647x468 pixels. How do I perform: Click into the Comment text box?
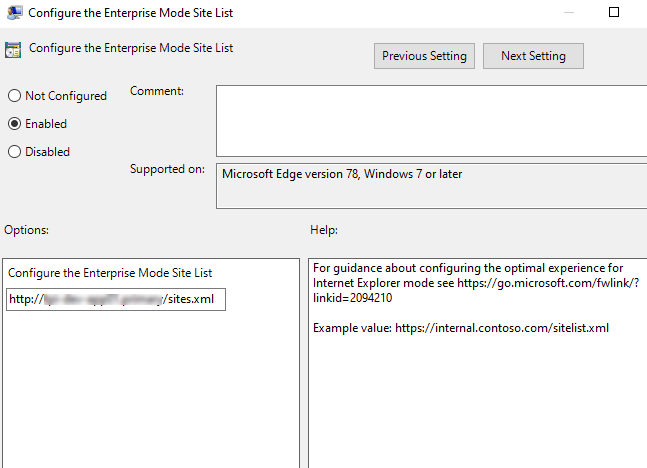coord(431,121)
